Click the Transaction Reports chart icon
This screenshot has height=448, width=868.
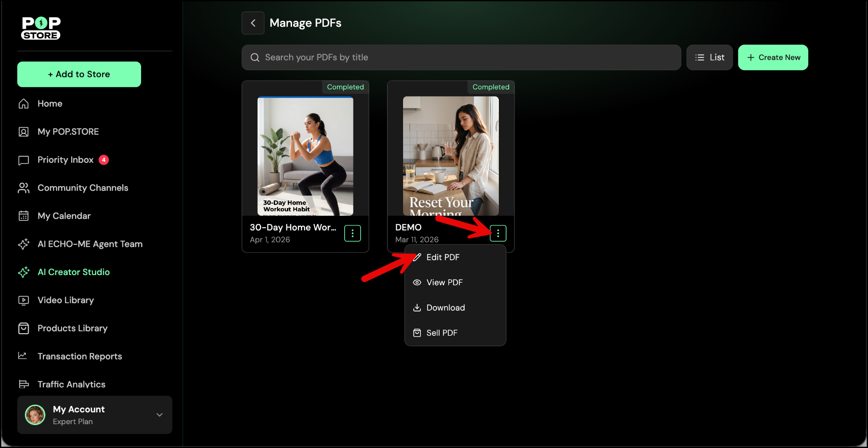tap(23, 356)
